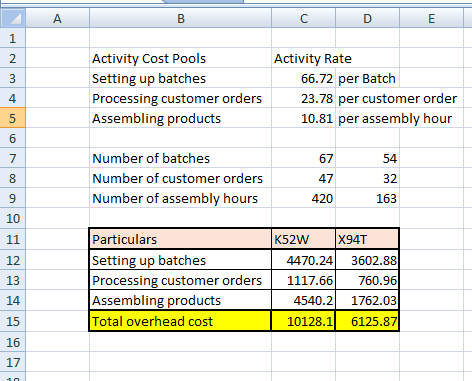Image resolution: width=472 pixels, height=381 pixels.
Task: Select row 9 header
Action: coord(13,198)
